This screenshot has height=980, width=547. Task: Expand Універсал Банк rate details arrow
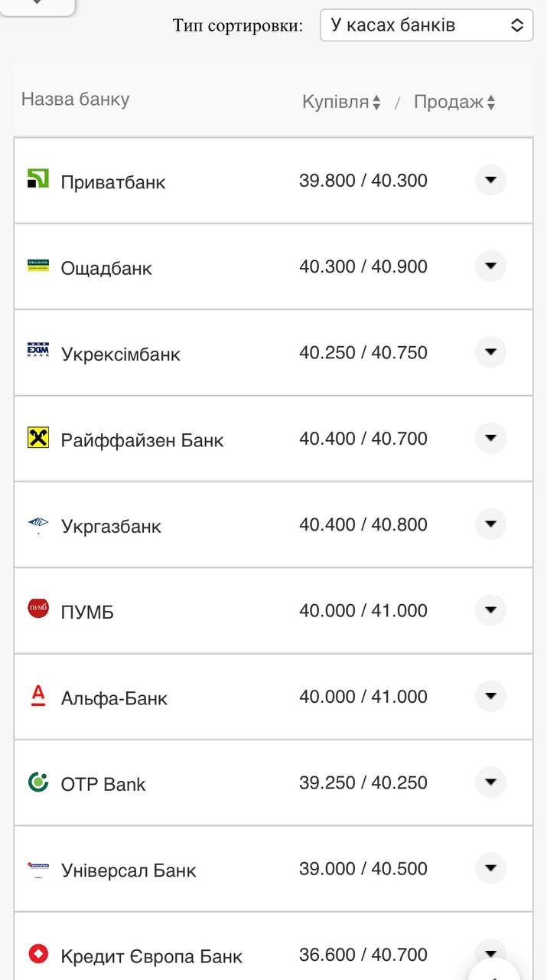[490, 868]
